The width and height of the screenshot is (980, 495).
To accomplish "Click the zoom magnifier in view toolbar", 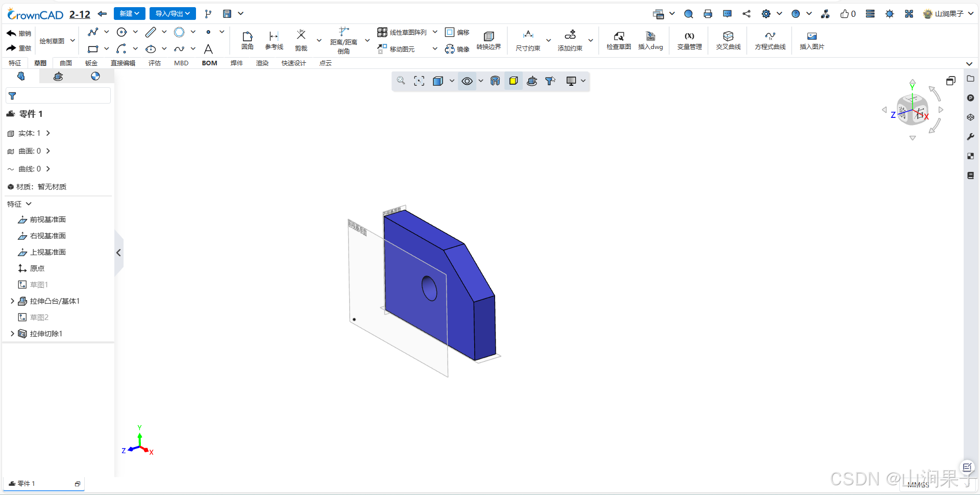I will click(x=401, y=81).
